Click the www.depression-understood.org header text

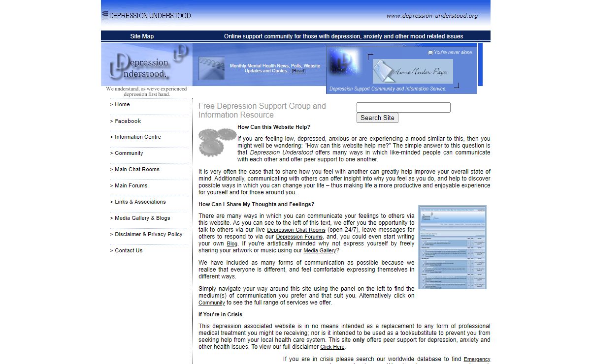coord(432,16)
